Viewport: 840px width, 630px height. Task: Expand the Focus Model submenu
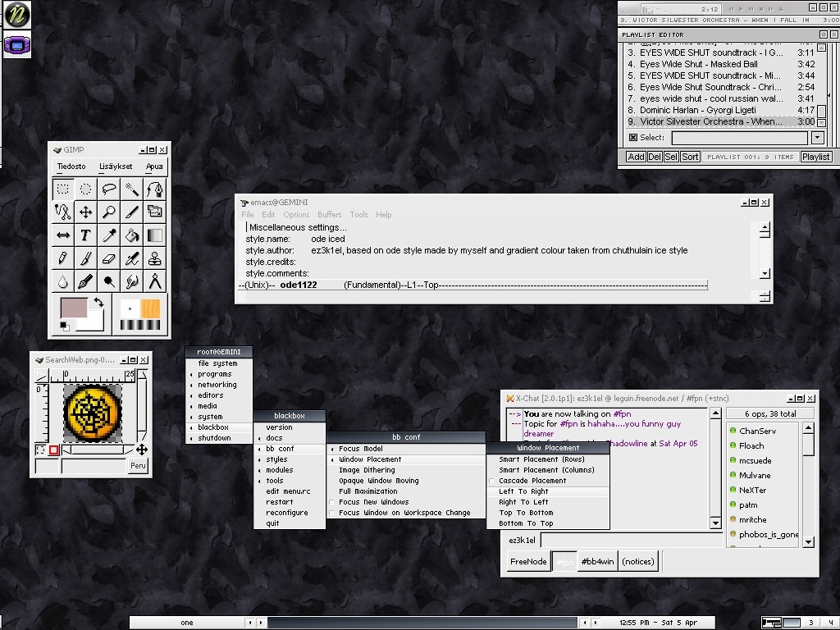click(406, 449)
